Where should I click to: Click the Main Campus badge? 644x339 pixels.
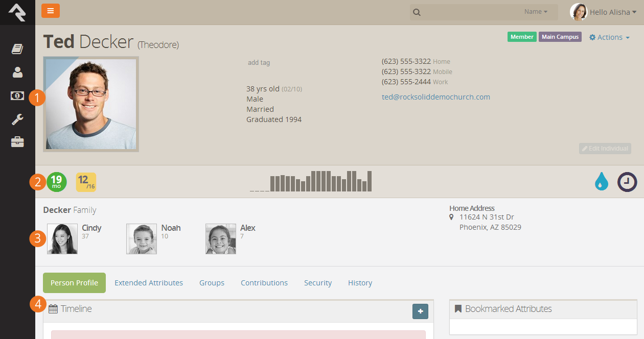560,37
